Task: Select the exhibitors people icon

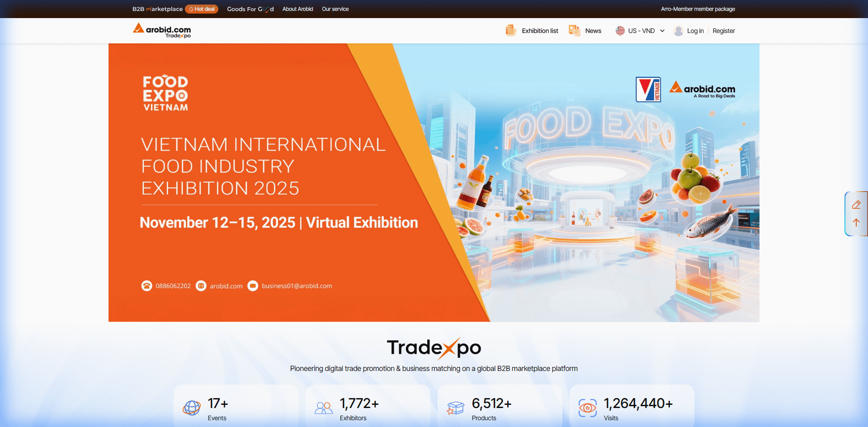Action: tap(323, 407)
